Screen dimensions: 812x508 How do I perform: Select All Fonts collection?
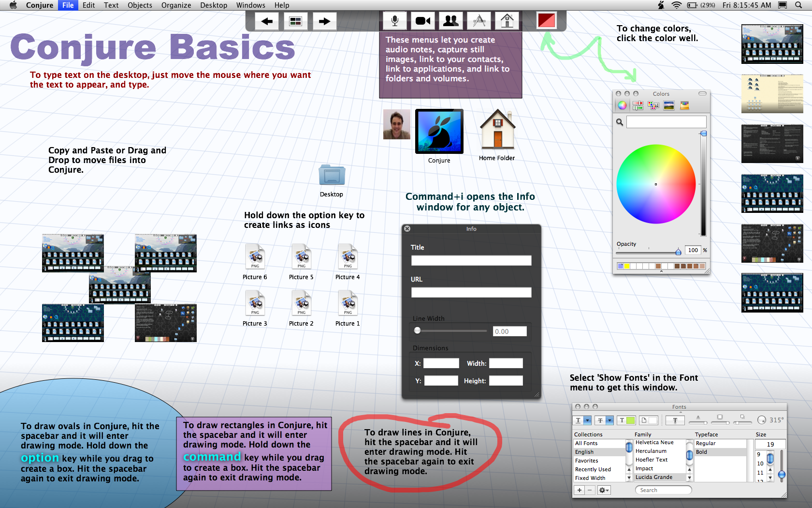coord(599,443)
